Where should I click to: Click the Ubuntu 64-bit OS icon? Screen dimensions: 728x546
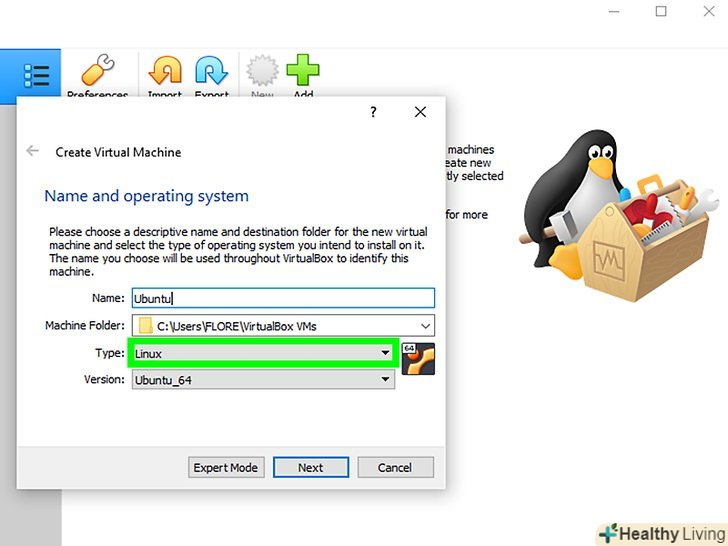(x=418, y=358)
